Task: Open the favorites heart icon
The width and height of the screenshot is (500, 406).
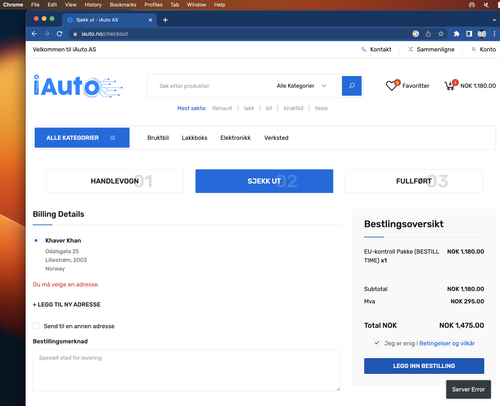Action: tap(392, 86)
